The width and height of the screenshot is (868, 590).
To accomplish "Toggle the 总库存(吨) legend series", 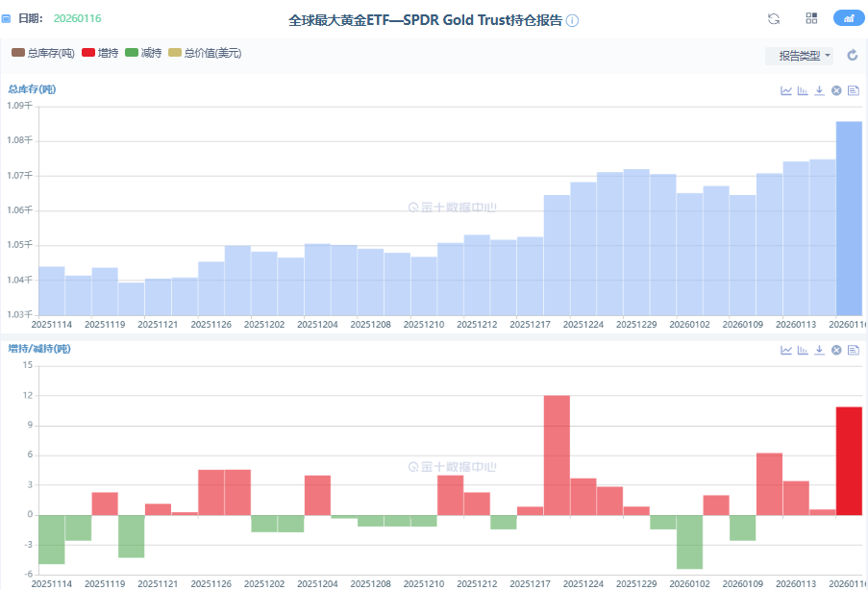I will point(43,53).
